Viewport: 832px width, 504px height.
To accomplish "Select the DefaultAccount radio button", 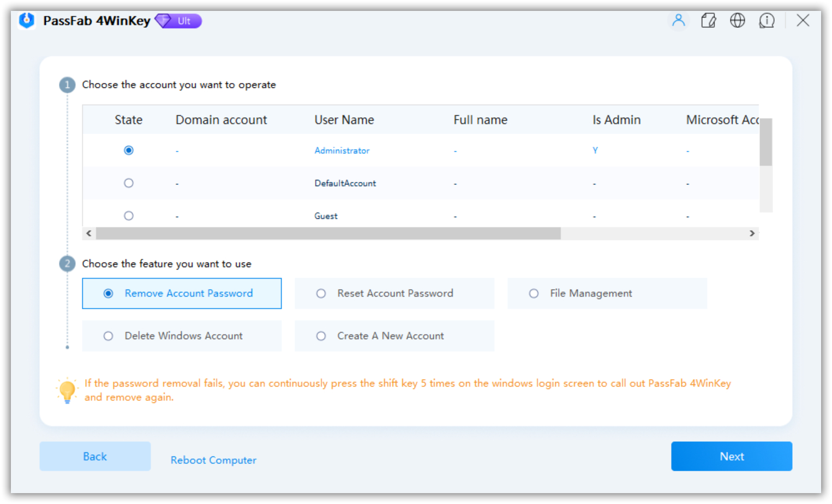I will pyautogui.click(x=128, y=183).
